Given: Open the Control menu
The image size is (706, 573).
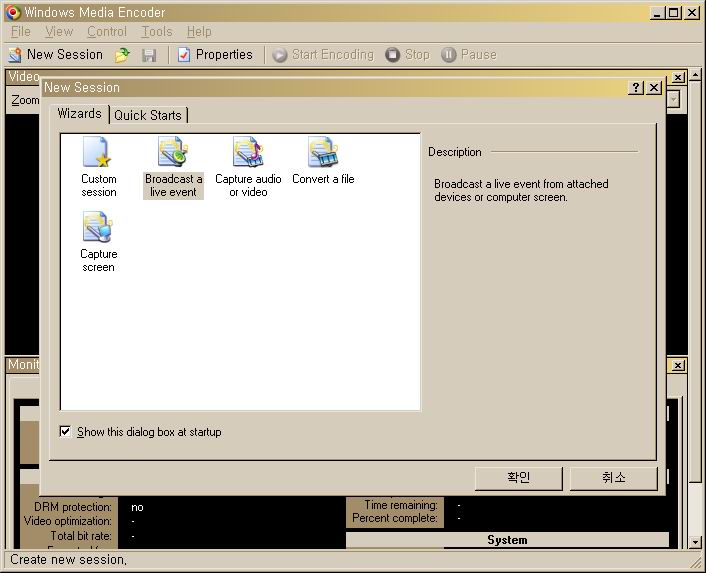Looking at the screenshot, I should pyautogui.click(x=107, y=32).
